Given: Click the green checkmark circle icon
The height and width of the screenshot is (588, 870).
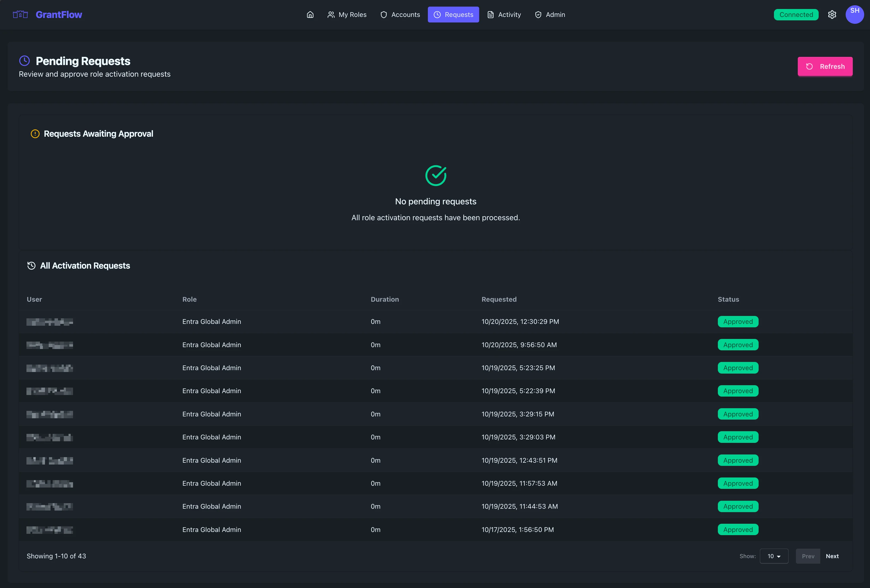Looking at the screenshot, I should (435, 176).
